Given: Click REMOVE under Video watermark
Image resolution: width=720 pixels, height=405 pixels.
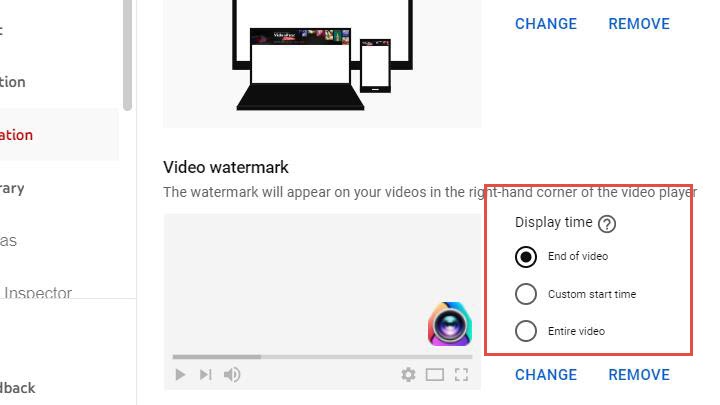Looking at the screenshot, I should coord(639,375).
